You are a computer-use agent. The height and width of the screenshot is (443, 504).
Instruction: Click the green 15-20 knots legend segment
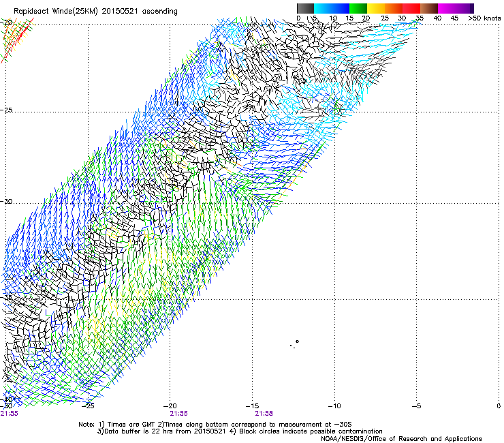tap(358, 8)
